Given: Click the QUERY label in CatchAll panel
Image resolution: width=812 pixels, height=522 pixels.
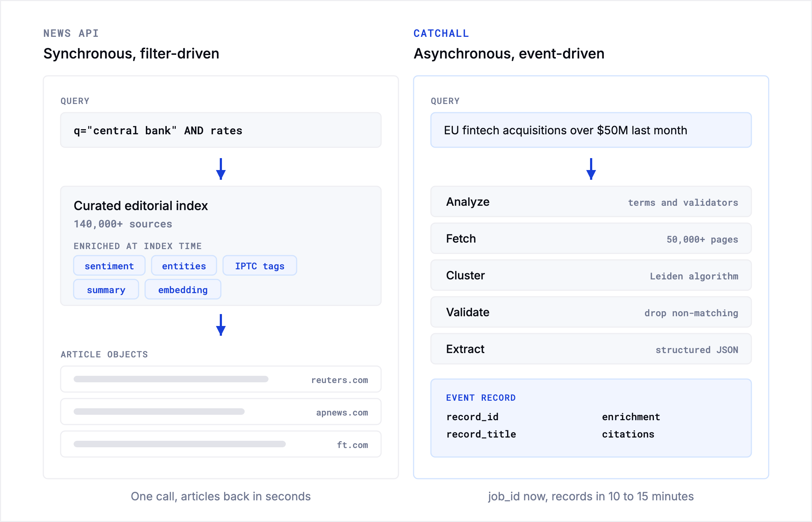Looking at the screenshot, I should click(x=445, y=101).
